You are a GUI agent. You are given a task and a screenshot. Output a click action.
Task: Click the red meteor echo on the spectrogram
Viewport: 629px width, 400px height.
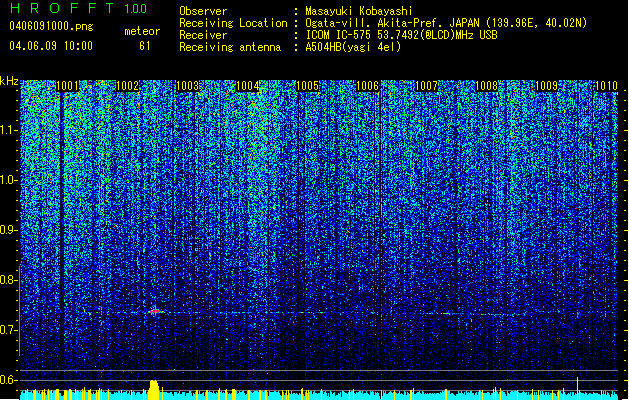point(154,311)
